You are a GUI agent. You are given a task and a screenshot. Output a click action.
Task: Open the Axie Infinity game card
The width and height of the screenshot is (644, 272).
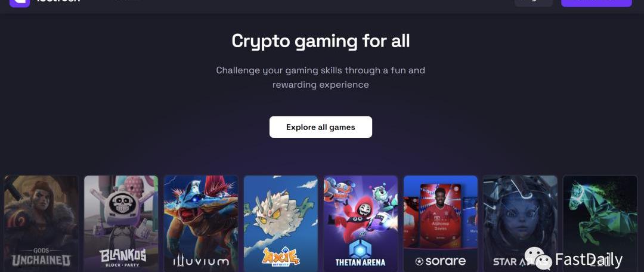pyautogui.click(x=280, y=224)
